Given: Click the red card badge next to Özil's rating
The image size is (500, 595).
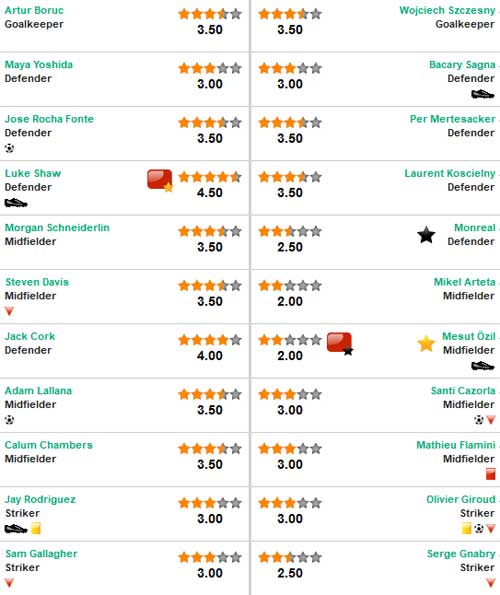Looking at the screenshot, I should (340, 343).
